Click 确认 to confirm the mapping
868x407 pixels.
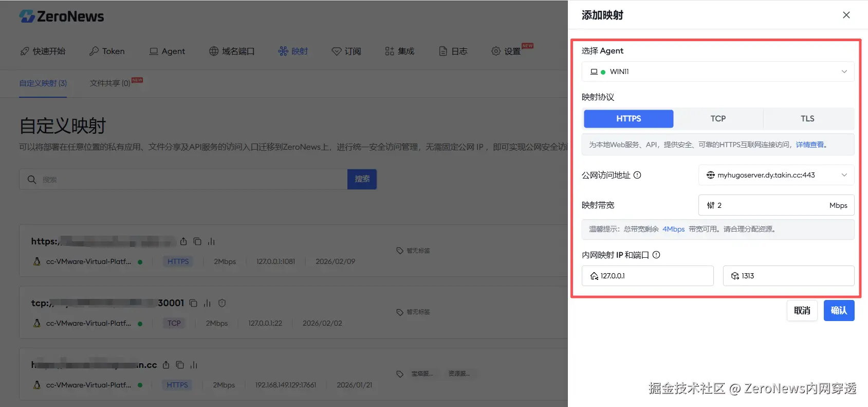(839, 310)
